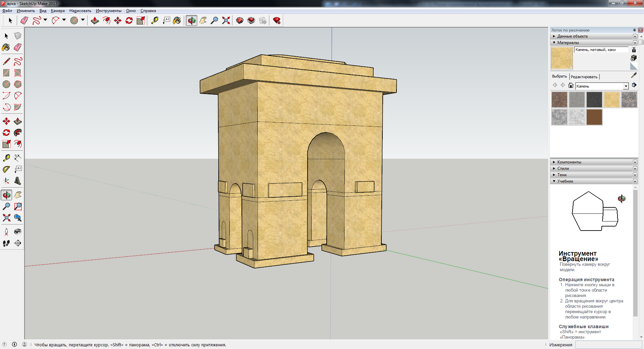Open the Инструменты menu
This screenshot has width=644, height=349.
point(109,11)
